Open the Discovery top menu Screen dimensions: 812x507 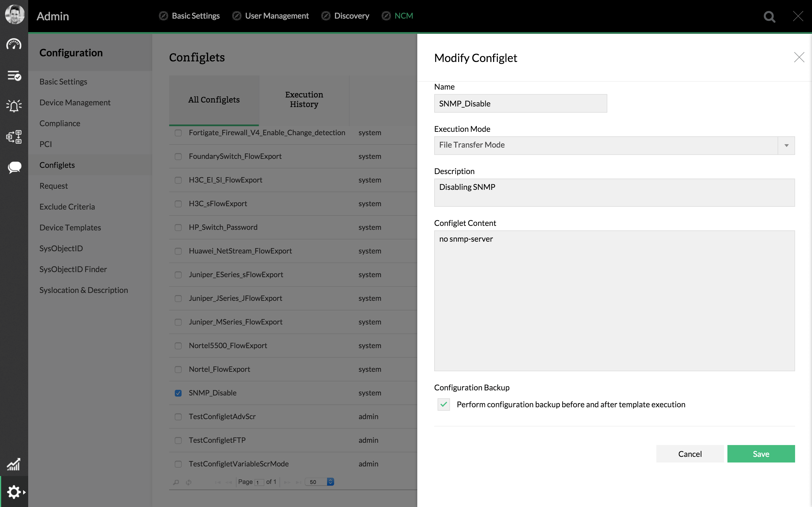[x=351, y=16]
